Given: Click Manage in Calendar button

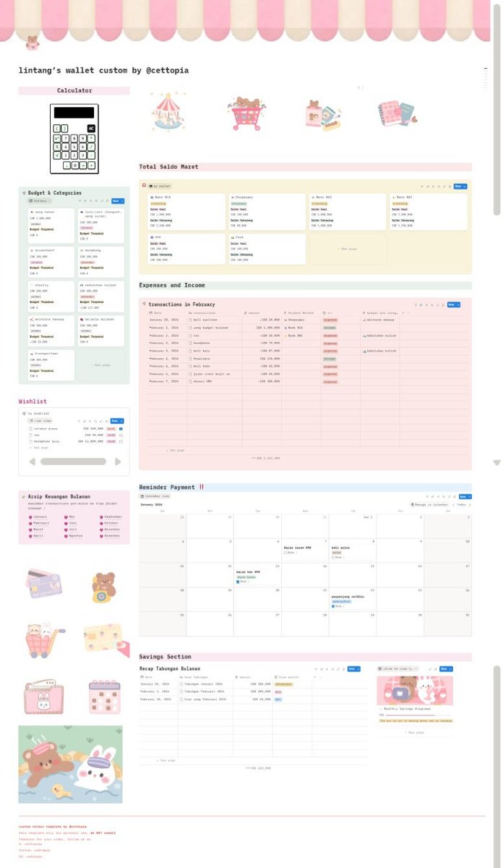Looking at the screenshot, I should [x=428, y=504].
